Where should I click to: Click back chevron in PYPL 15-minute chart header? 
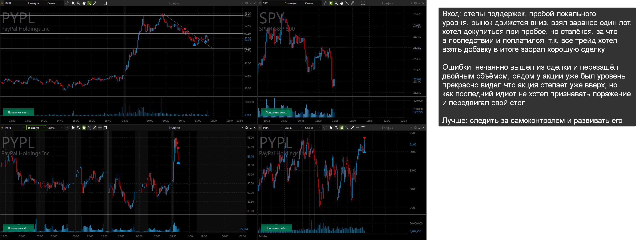coord(243,128)
